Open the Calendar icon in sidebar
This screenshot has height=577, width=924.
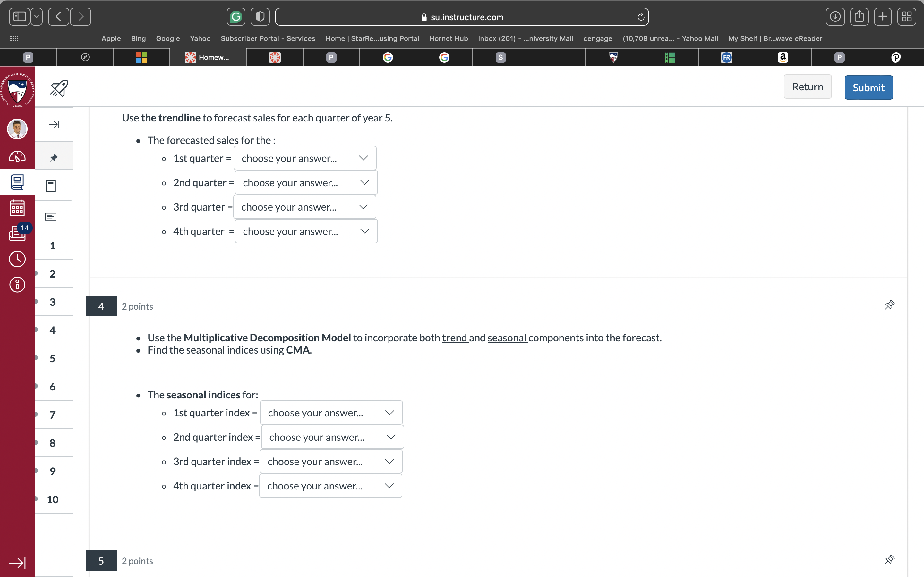(17, 208)
